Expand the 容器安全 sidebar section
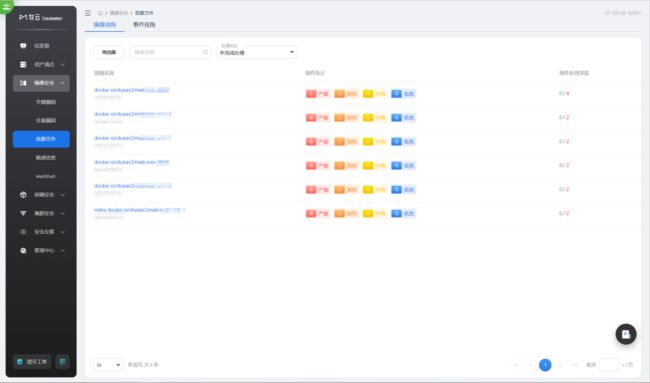Screen dimensions: 650x383 pos(63,194)
